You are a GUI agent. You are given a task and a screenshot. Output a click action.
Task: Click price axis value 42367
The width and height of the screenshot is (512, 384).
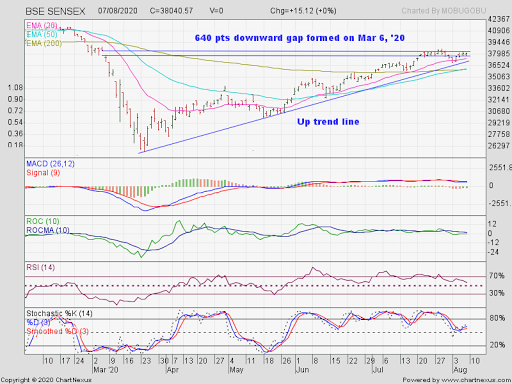pyautogui.click(x=499, y=19)
